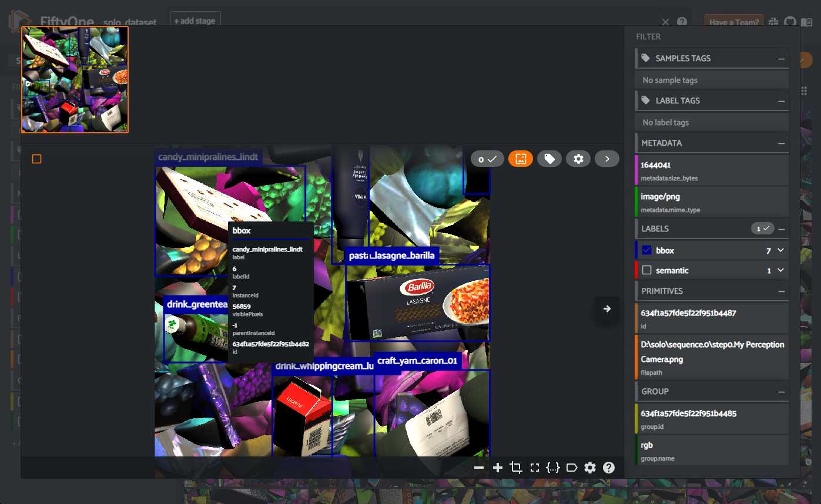Click the orange group media visibility icon

[x=520, y=159]
